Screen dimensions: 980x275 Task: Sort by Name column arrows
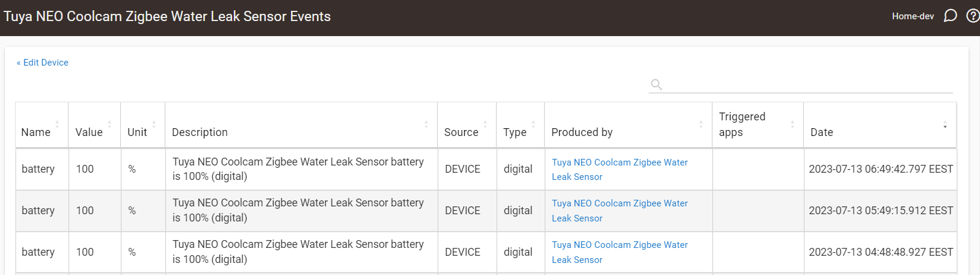[x=57, y=125]
